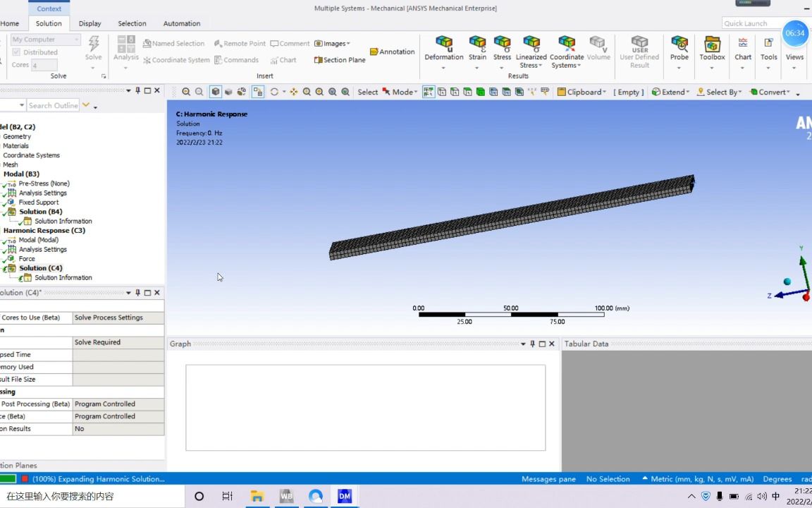Activate the Zoom In magnifier tool

(x=319, y=92)
